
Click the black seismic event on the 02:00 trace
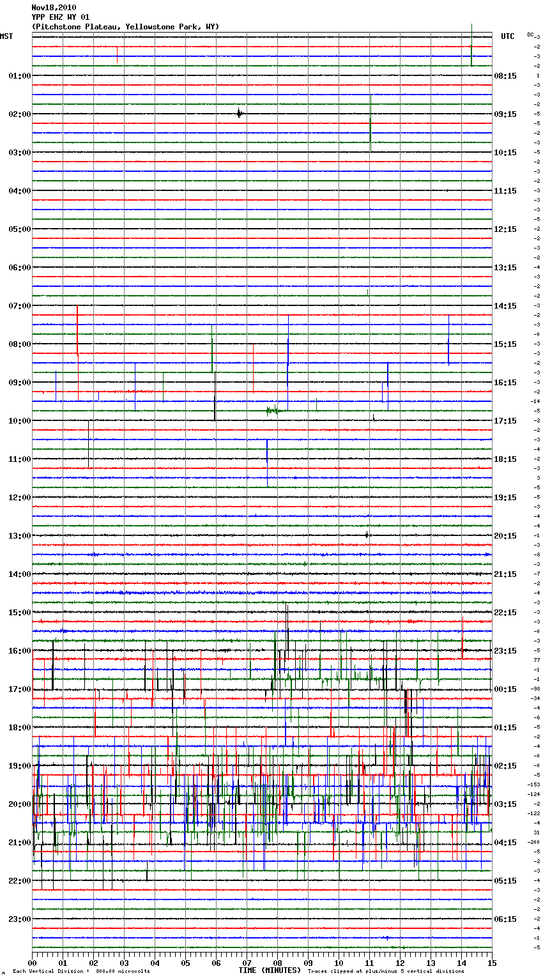click(240, 114)
